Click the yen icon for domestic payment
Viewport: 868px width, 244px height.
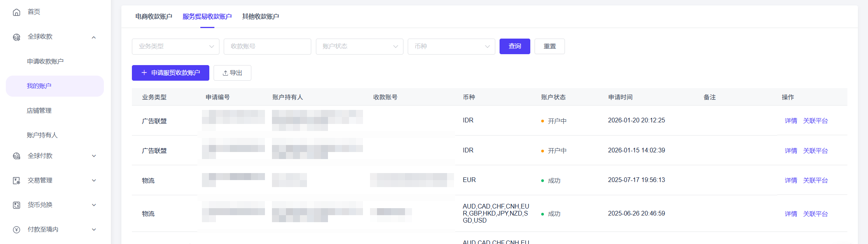coord(16,230)
